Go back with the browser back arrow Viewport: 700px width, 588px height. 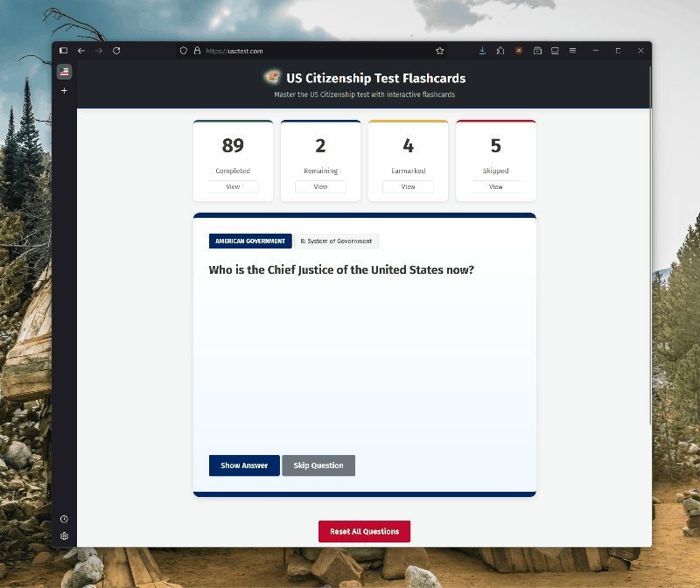(81, 51)
